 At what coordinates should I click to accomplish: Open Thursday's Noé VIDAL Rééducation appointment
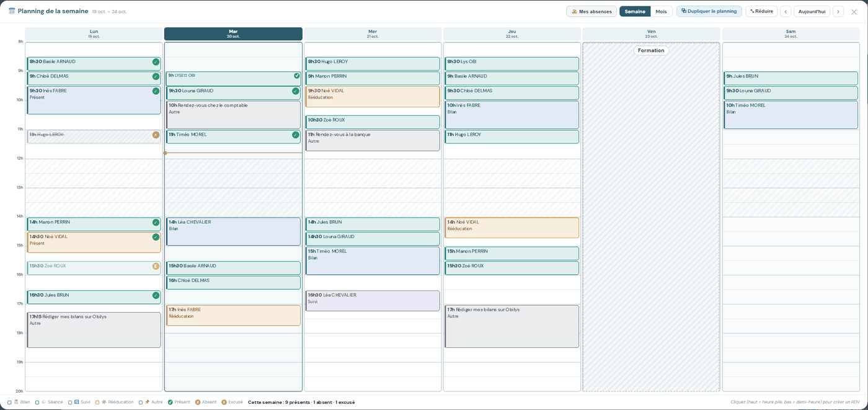(511, 228)
